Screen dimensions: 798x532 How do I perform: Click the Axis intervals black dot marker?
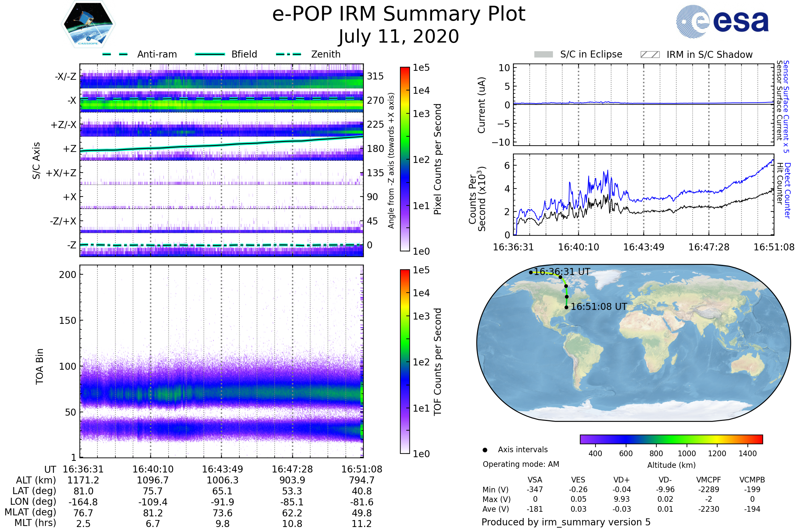(485, 450)
